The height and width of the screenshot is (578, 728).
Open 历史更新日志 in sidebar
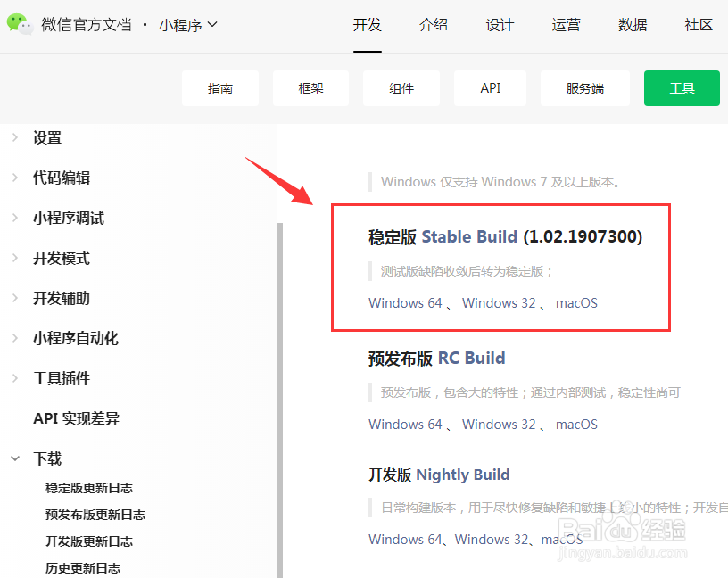coord(83,568)
